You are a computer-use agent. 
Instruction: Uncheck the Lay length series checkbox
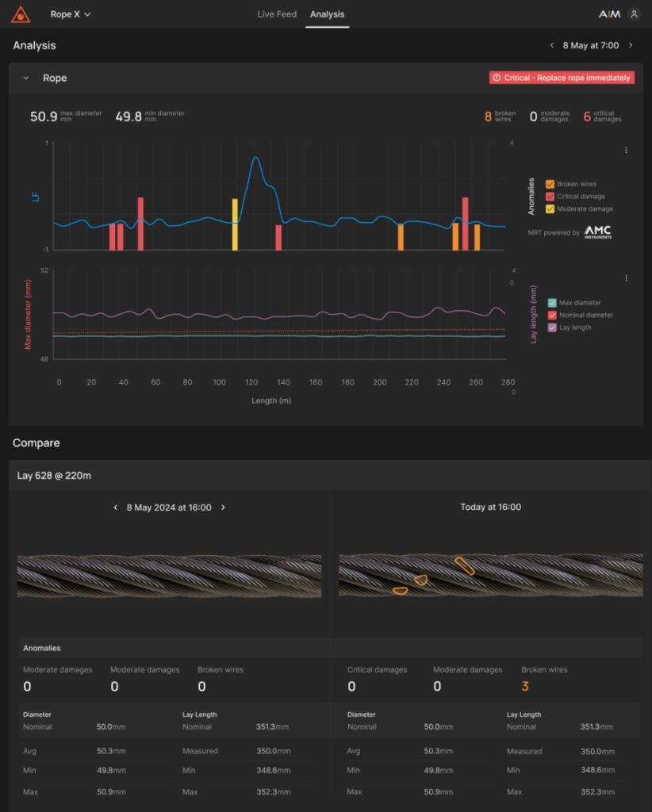552,327
